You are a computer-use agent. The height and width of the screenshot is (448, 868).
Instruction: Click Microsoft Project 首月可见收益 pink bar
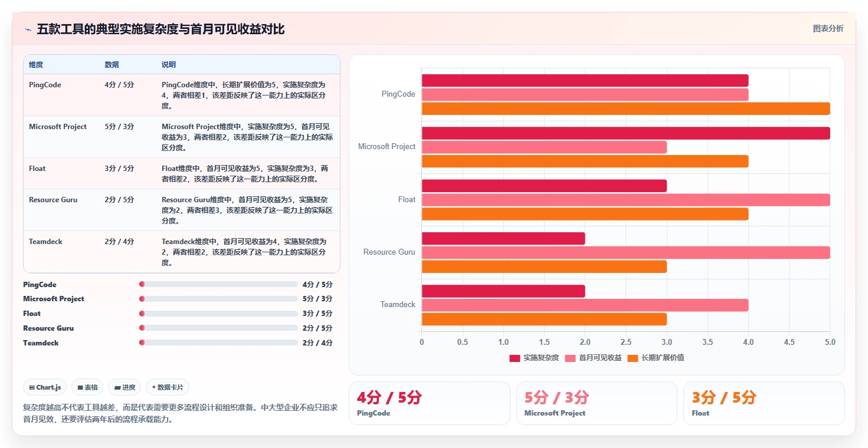click(544, 147)
